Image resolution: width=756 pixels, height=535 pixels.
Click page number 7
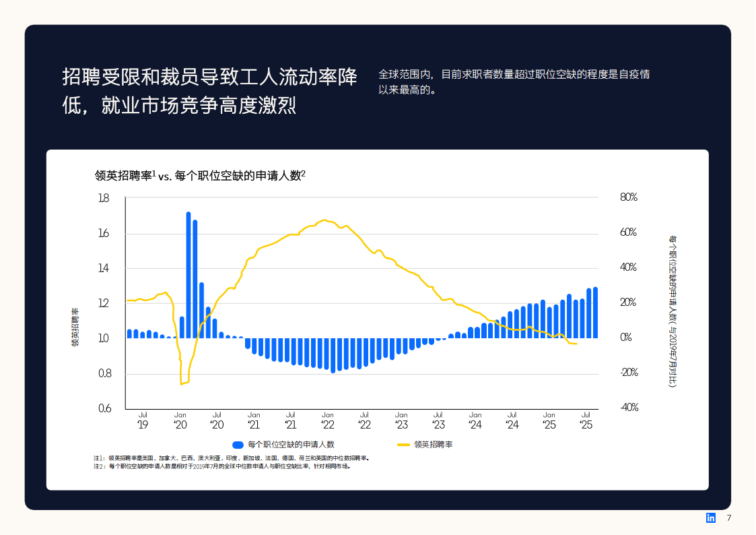[x=728, y=518]
